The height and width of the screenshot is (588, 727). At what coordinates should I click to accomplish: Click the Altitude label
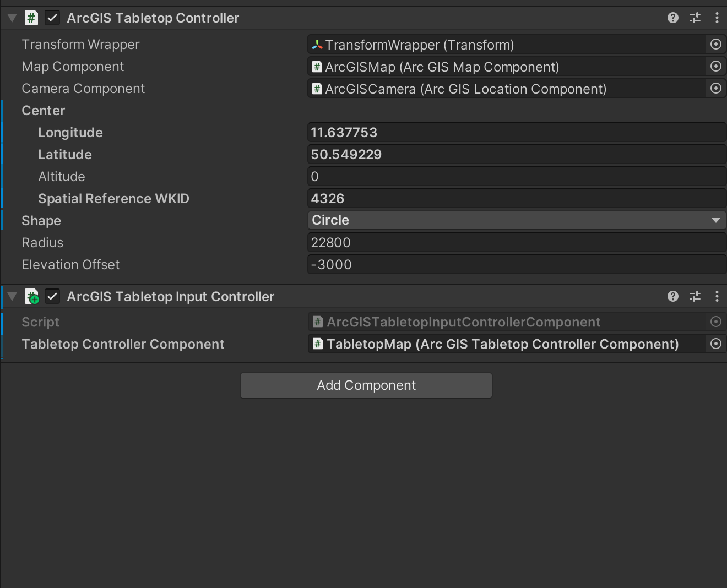[62, 177]
